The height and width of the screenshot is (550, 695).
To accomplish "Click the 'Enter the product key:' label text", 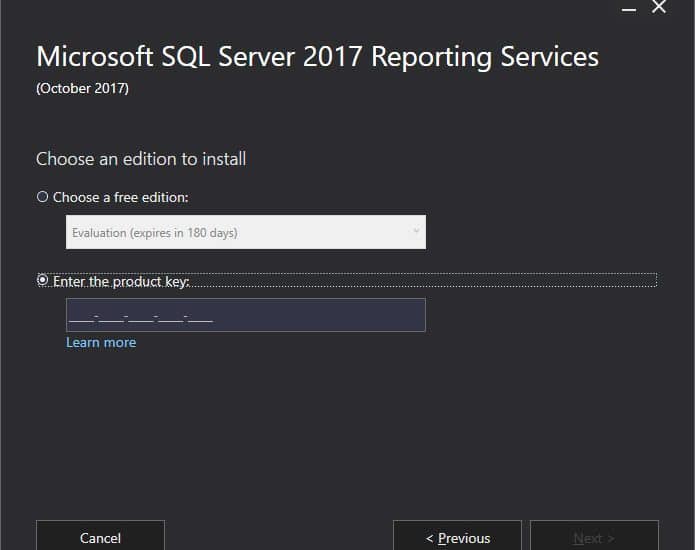I will (121, 281).
